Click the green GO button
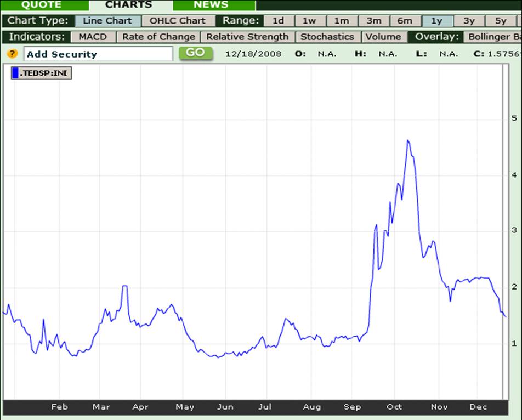The width and height of the screenshot is (522, 420). point(196,53)
